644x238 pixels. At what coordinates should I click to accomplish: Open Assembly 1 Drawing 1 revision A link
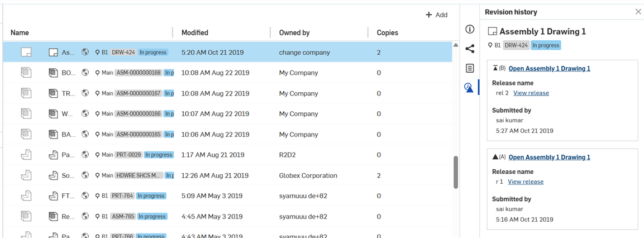point(550,158)
